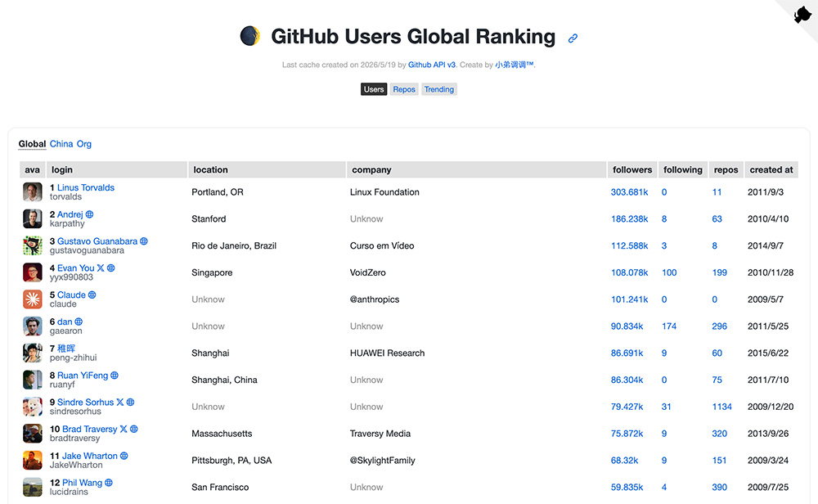This screenshot has width=818, height=504.
Task: Open Claude's website globe icon
Action: (x=92, y=295)
